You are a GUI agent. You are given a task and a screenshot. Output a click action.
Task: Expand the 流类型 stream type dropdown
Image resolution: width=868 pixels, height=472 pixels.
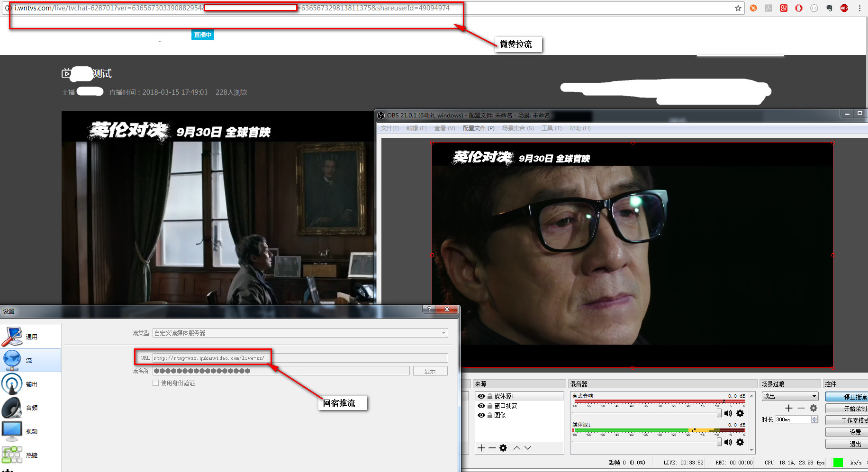(300, 333)
